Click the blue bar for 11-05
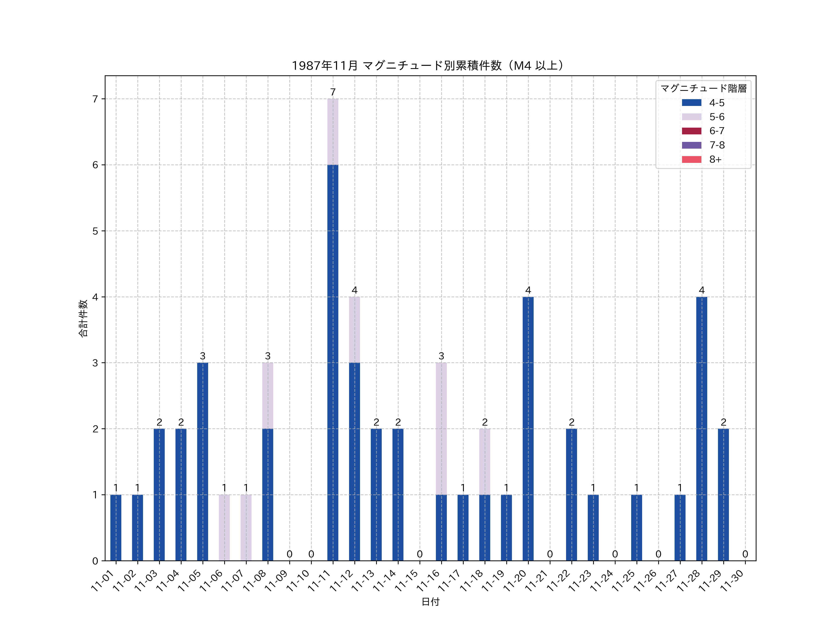 202,461
